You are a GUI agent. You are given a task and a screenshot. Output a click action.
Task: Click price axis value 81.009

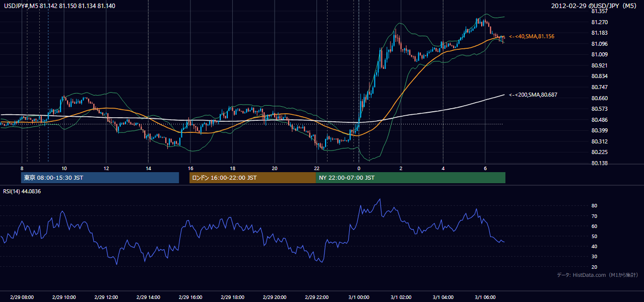pos(599,54)
